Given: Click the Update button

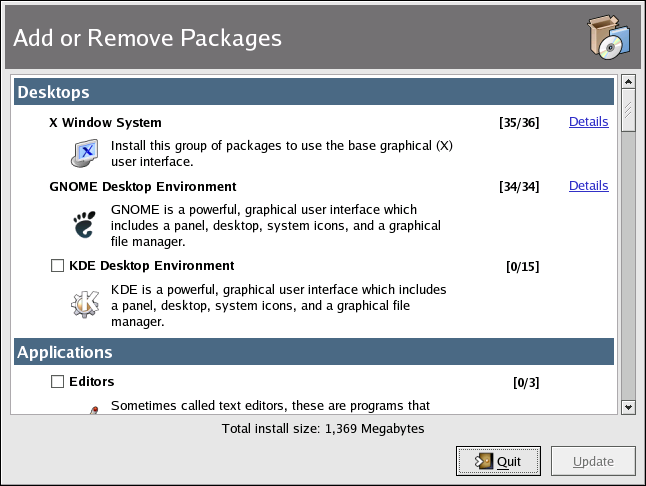Looking at the screenshot, I should pos(593,461).
